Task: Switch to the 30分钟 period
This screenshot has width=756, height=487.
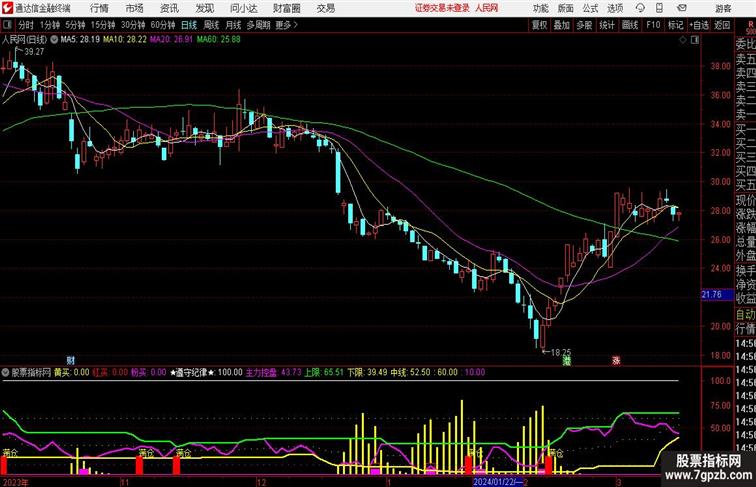Action: 133,25
